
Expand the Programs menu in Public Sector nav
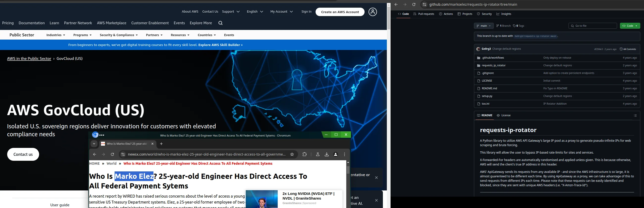[82, 35]
